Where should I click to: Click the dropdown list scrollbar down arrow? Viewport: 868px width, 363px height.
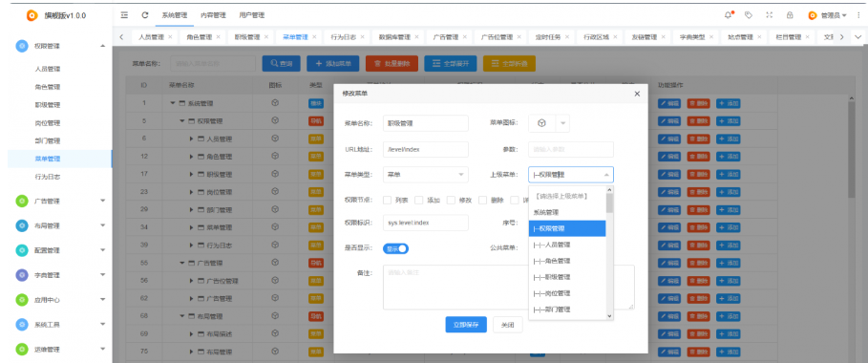pyautogui.click(x=609, y=316)
